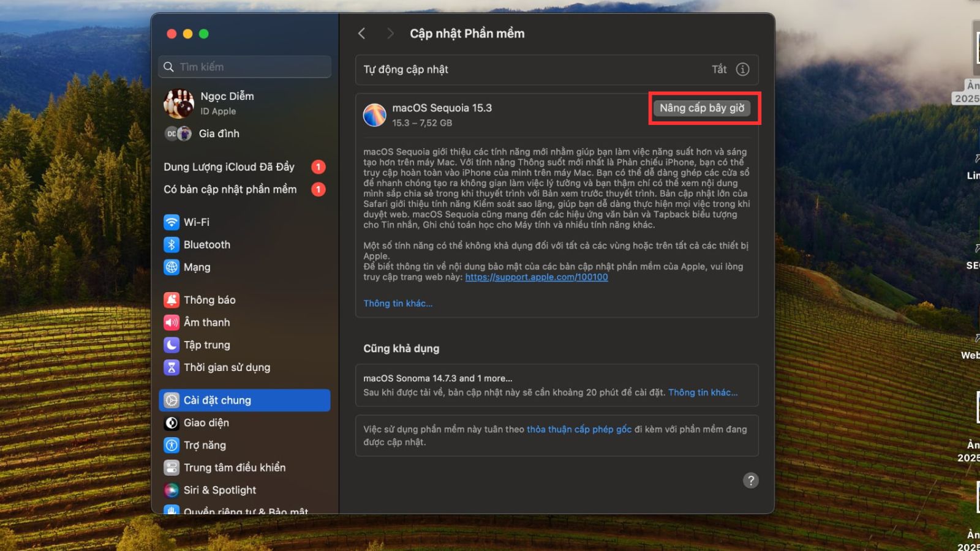The width and height of the screenshot is (980, 551).
Task: Open Dung Lượng iCloud Đã Đầy notification
Action: (244, 167)
